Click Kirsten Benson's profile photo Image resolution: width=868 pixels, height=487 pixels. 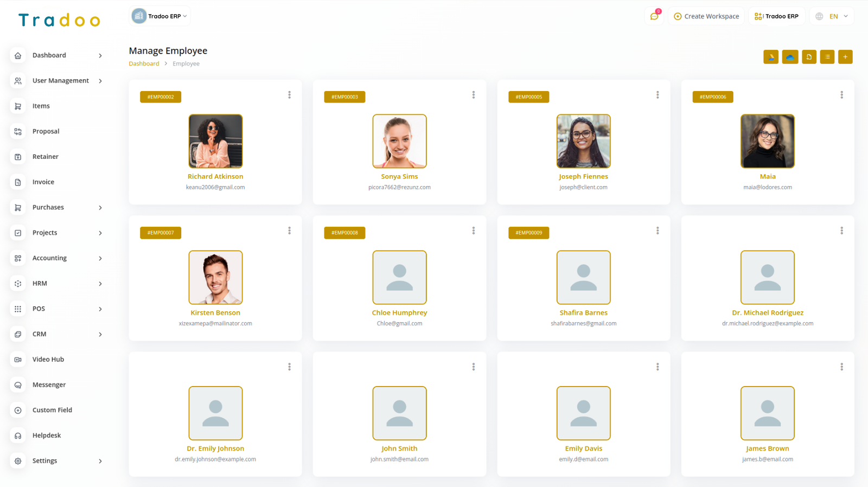(x=215, y=277)
